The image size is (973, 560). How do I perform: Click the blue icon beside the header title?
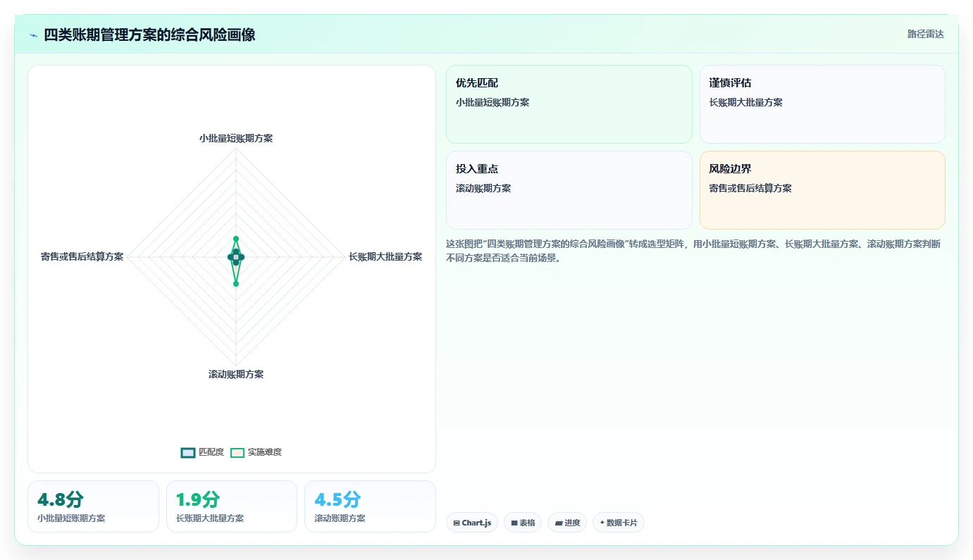(x=34, y=35)
